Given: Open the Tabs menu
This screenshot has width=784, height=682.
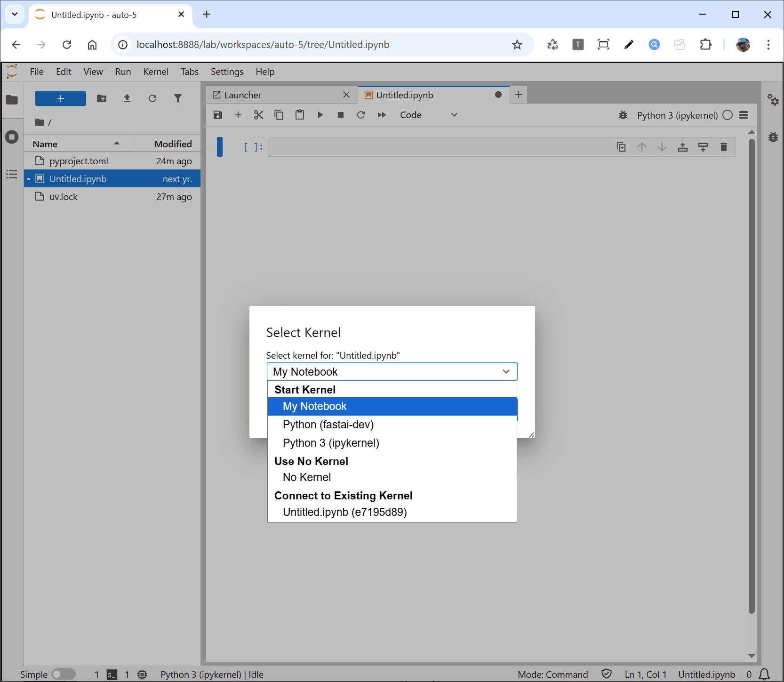Looking at the screenshot, I should pyautogui.click(x=190, y=72).
